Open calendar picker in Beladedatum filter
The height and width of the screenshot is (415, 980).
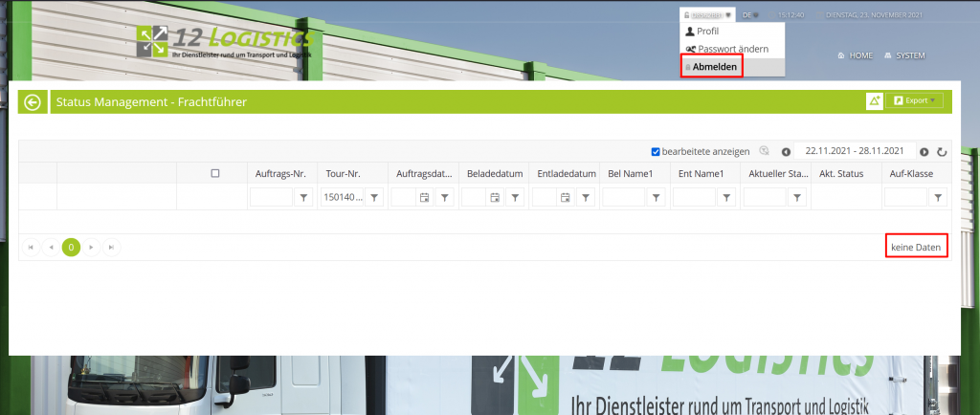(495, 197)
